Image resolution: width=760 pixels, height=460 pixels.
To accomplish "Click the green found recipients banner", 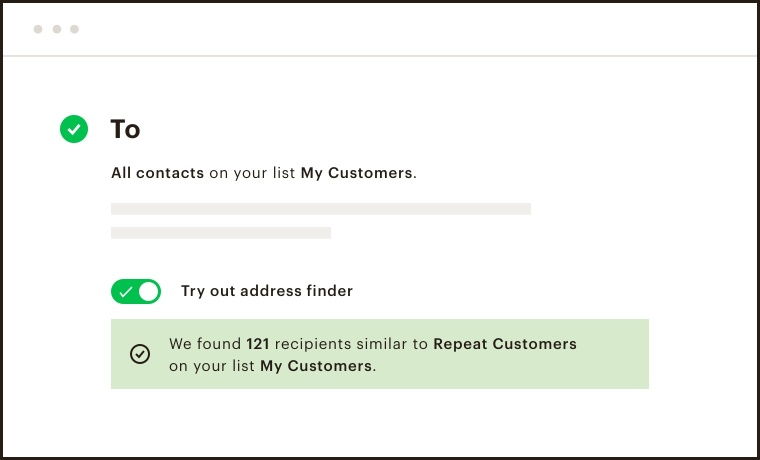I will [x=380, y=354].
